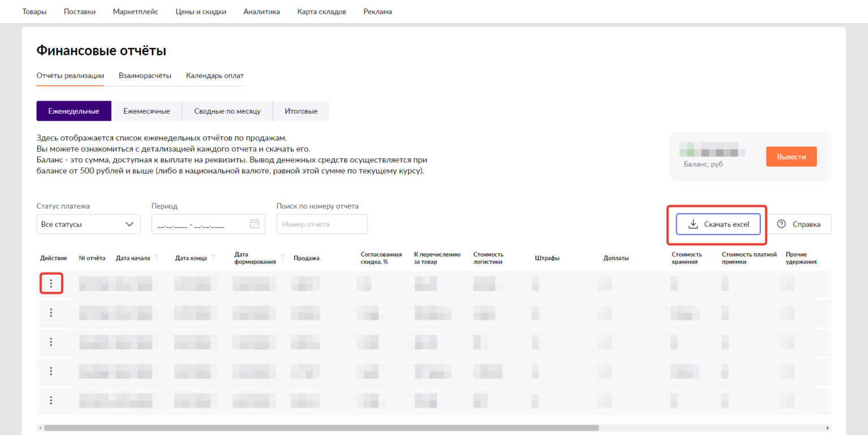Click the calendar icon in Период field
The image size is (868, 435).
(x=254, y=224)
